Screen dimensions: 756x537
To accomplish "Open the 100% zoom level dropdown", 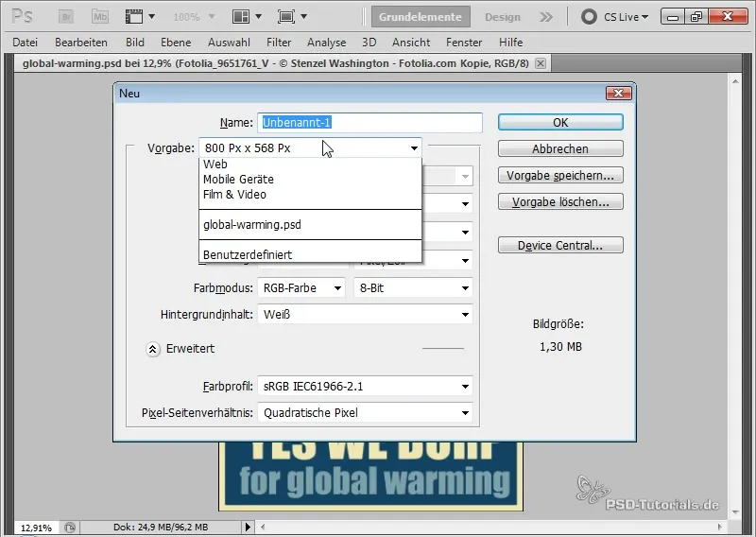I will (x=194, y=17).
